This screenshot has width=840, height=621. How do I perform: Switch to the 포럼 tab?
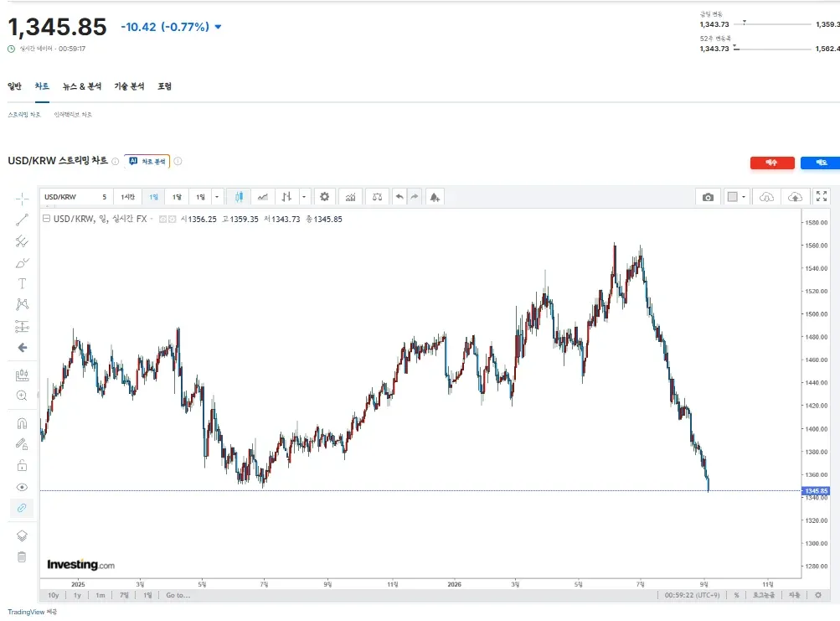tap(164, 86)
